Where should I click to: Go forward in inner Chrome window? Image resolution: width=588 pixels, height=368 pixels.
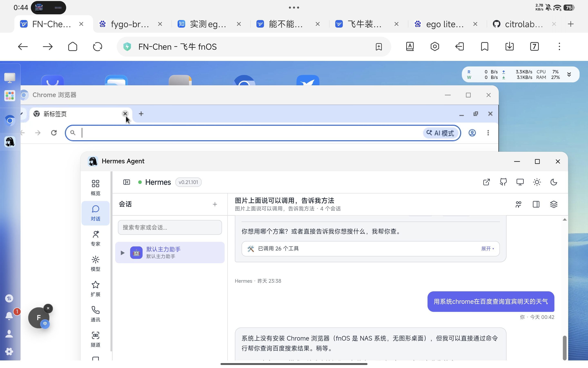tap(38, 133)
